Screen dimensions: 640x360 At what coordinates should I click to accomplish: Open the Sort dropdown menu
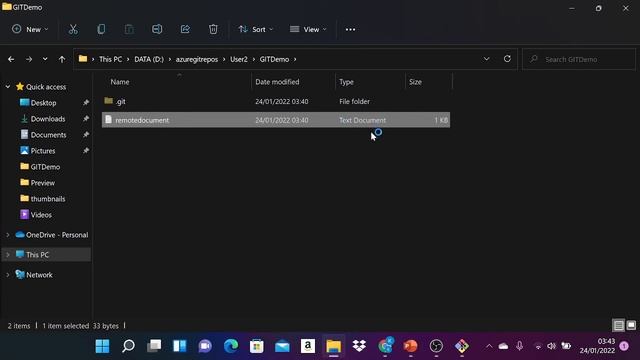[256, 29]
